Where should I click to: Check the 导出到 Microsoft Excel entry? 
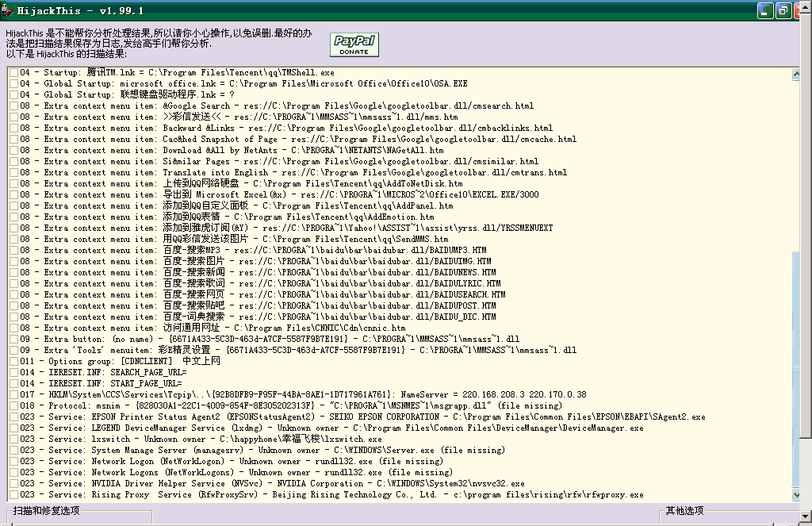(14, 195)
